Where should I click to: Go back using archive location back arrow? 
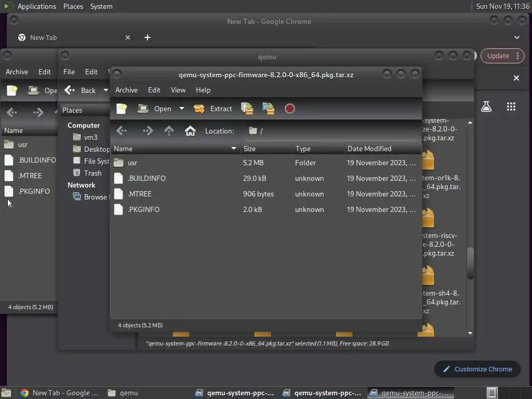[x=122, y=130]
